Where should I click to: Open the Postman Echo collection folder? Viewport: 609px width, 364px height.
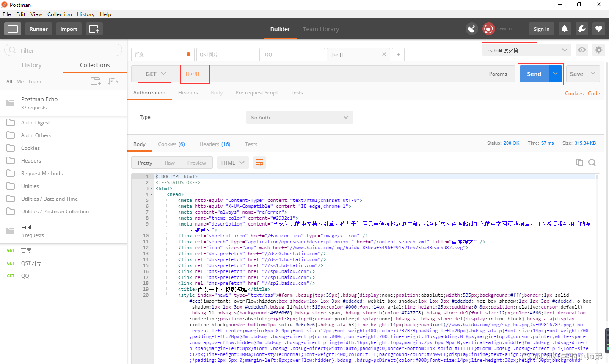(63, 103)
